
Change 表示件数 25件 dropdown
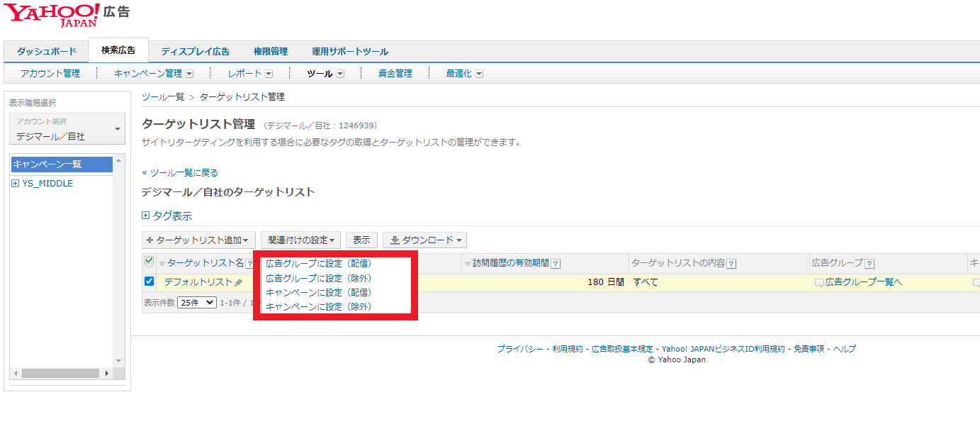[x=197, y=302]
